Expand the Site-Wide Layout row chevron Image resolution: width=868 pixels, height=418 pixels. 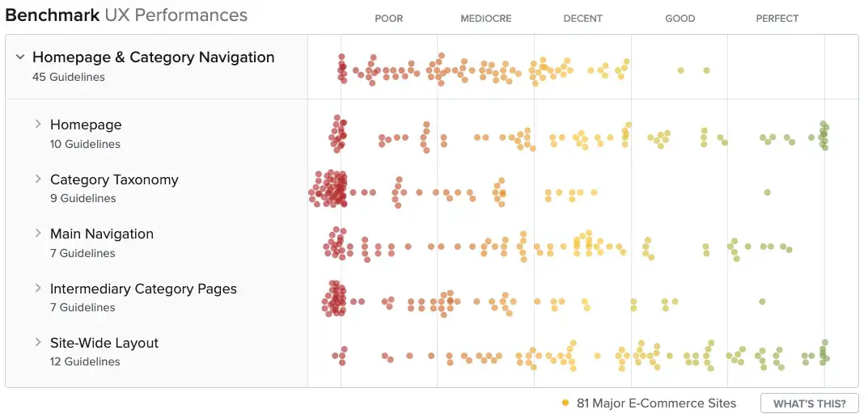pos(37,342)
